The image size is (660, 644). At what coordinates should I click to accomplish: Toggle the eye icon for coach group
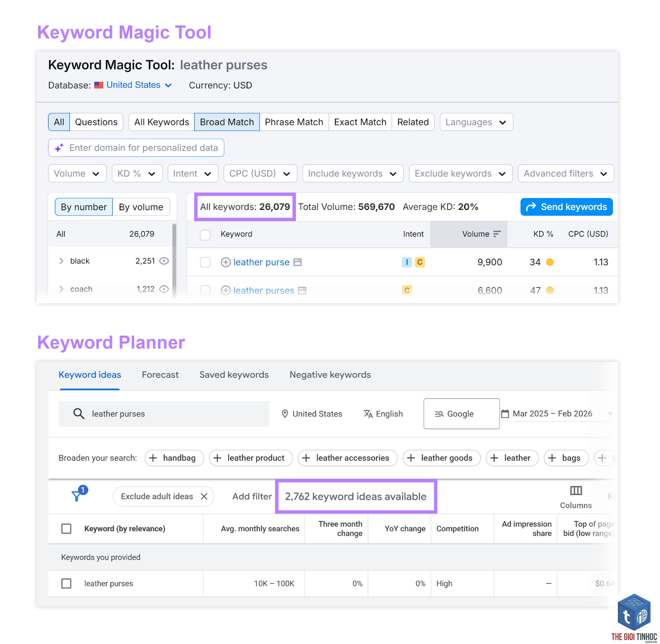tap(164, 289)
